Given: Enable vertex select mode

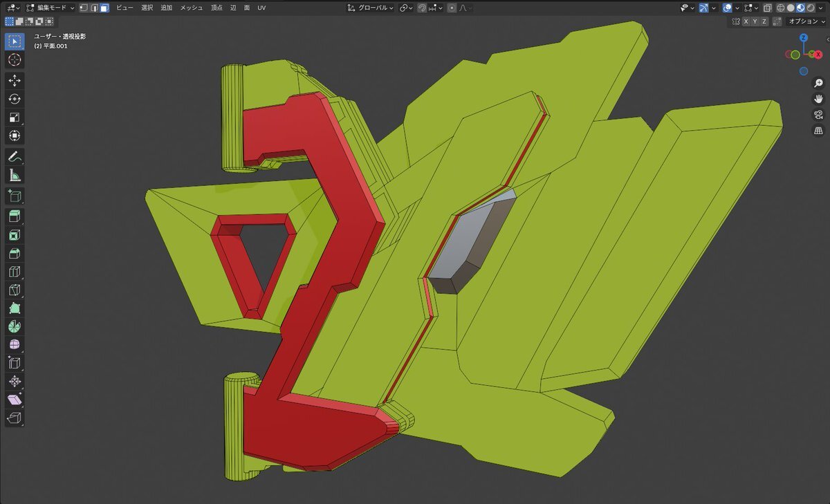Looking at the screenshot, I should (83, 8).
